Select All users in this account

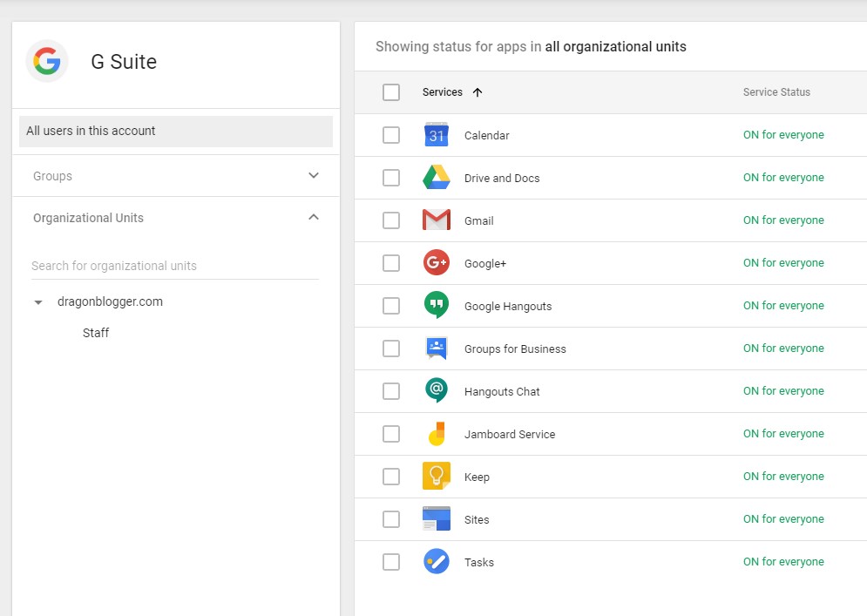[176, 131]
